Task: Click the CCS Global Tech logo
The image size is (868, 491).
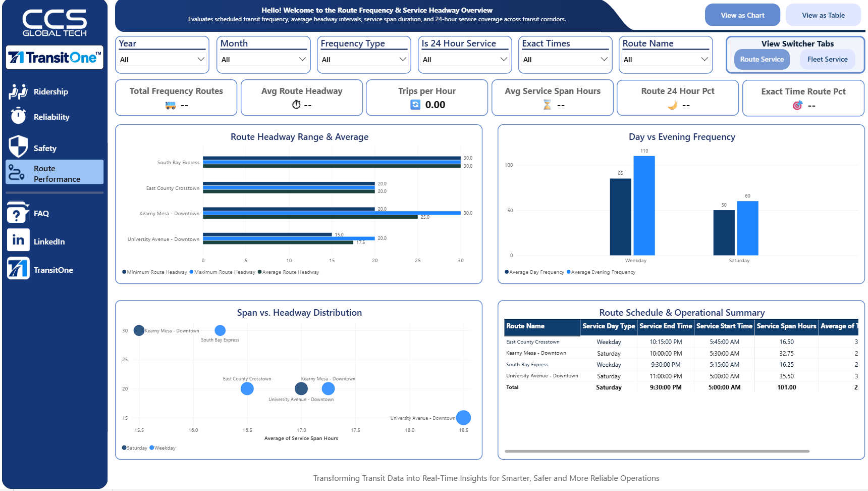Action: coord(55,23)
